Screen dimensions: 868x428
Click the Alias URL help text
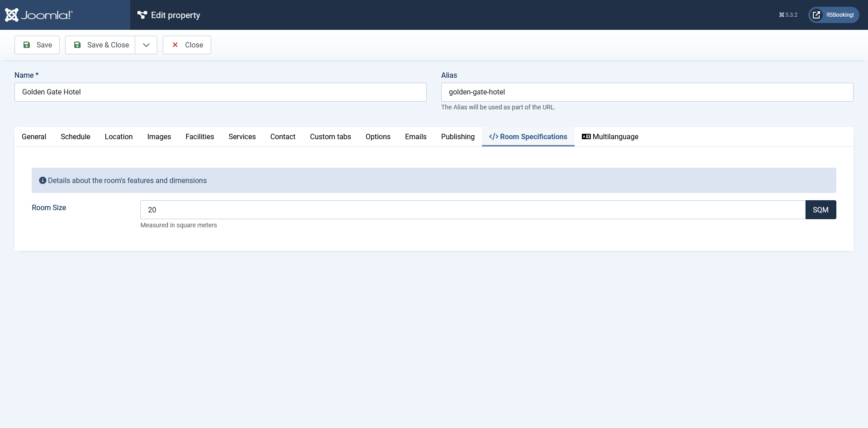click(x=498, y=107)
